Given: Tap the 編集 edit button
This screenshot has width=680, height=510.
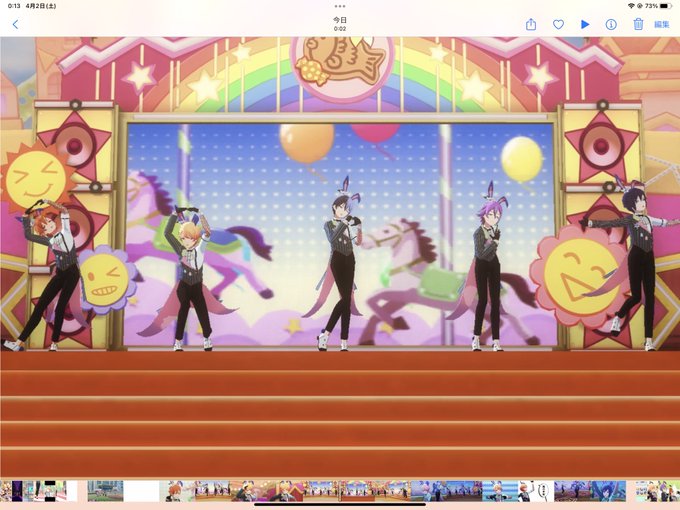Looking at the screenshot, I should click(662, 25).
